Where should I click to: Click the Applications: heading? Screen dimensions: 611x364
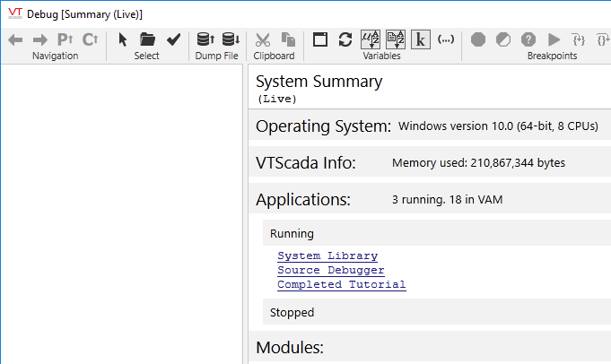[x=303, y=200]
